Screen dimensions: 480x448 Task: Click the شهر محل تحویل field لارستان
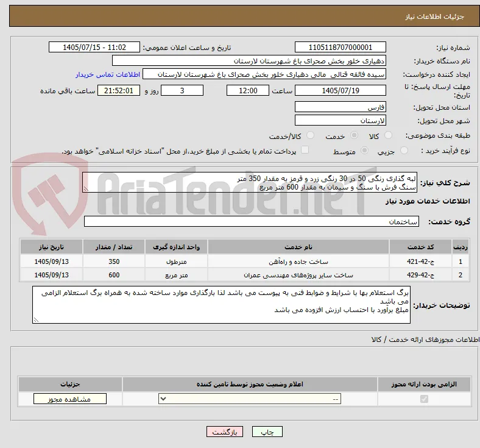(341, 120)
